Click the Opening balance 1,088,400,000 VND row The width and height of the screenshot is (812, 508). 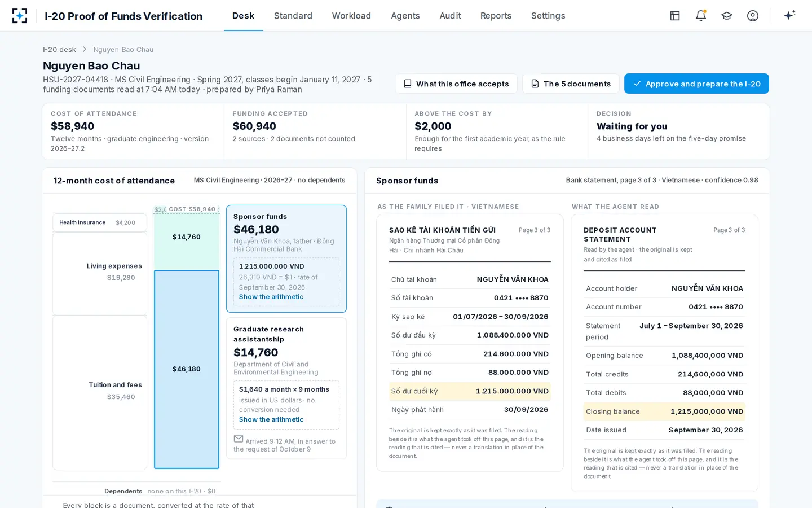(664, 356)
